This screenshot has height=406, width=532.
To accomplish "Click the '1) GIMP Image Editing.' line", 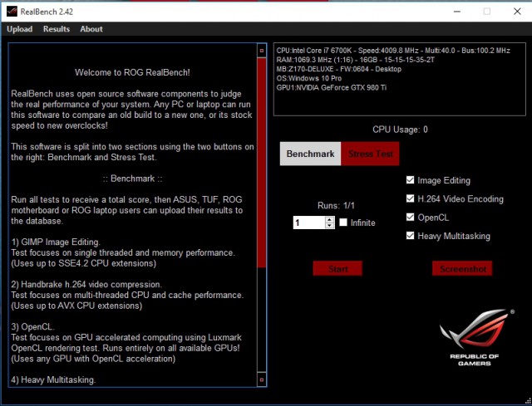I will point(56,242).
